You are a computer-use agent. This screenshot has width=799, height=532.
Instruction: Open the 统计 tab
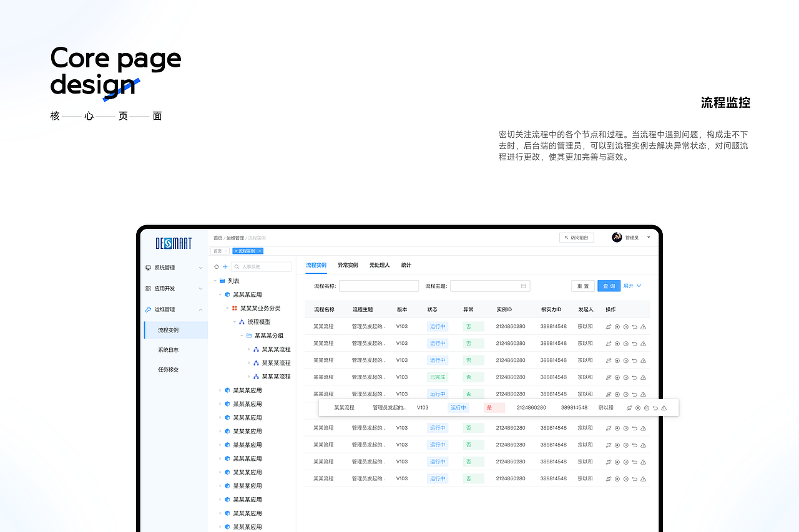point(406,265)
